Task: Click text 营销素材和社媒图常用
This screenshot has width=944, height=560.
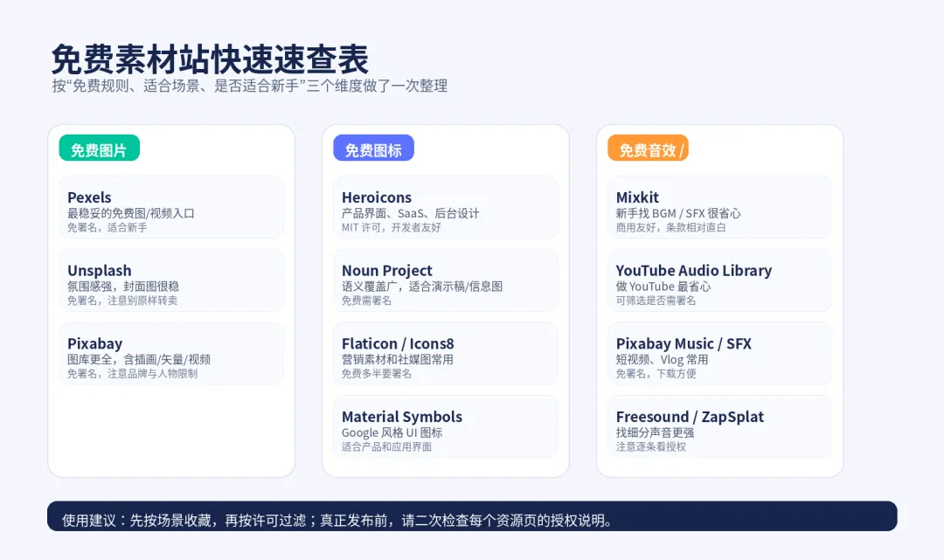Action: (x=398, y=359)
